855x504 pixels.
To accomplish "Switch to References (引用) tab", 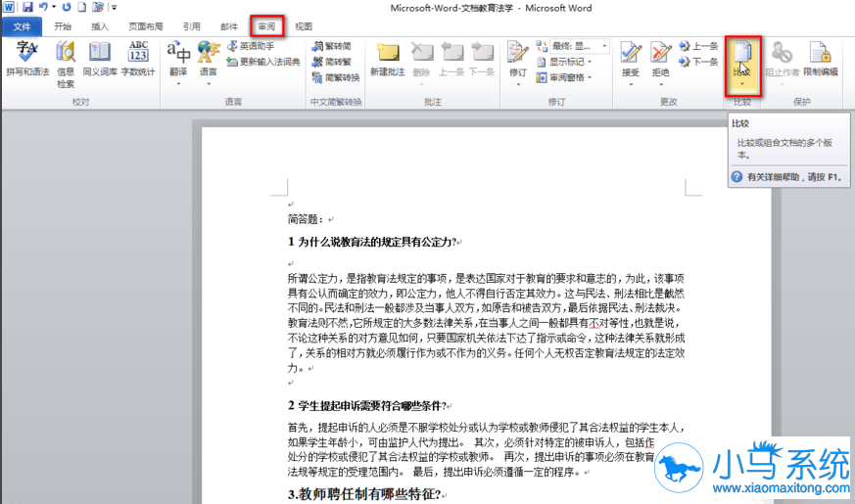I will 191,26.
